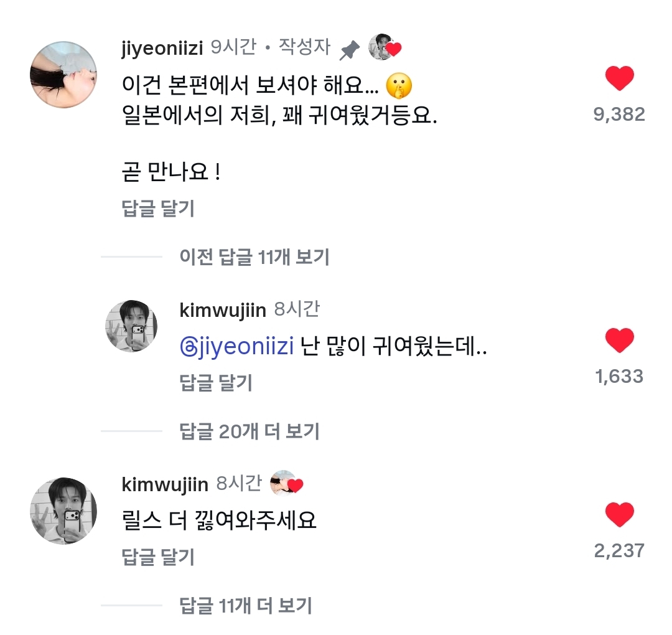Click the 9,382 like count
This screenshot has height=635, width=672.
[619, 115]
